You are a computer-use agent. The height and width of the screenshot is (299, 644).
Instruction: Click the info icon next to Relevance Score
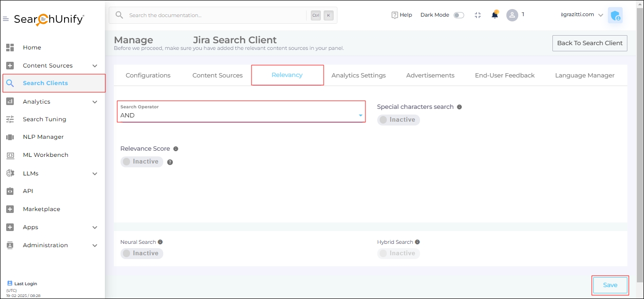176,149
